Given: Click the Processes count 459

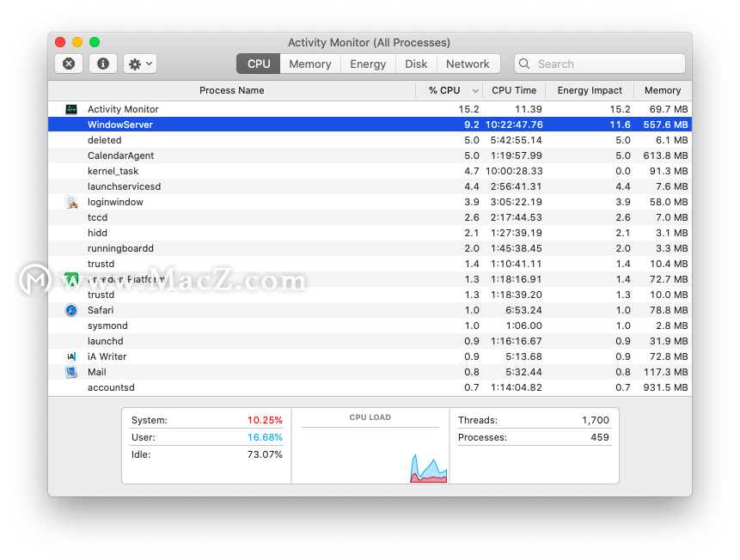Looking at the screenshot, I should tap(600, 437).
